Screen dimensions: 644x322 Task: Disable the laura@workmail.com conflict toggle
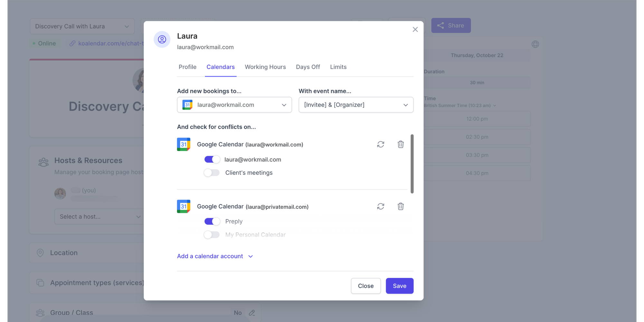tap(212, 159)
